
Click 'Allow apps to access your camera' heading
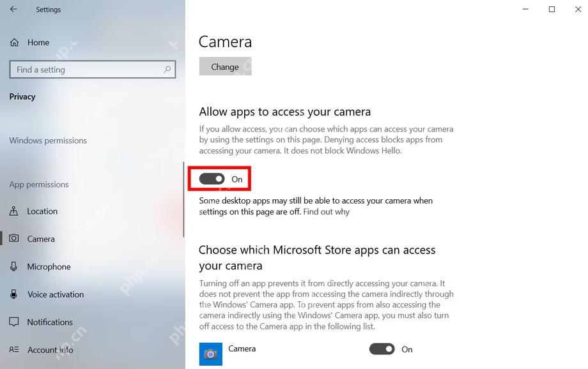pyautogui.click(x=285, y=112)
